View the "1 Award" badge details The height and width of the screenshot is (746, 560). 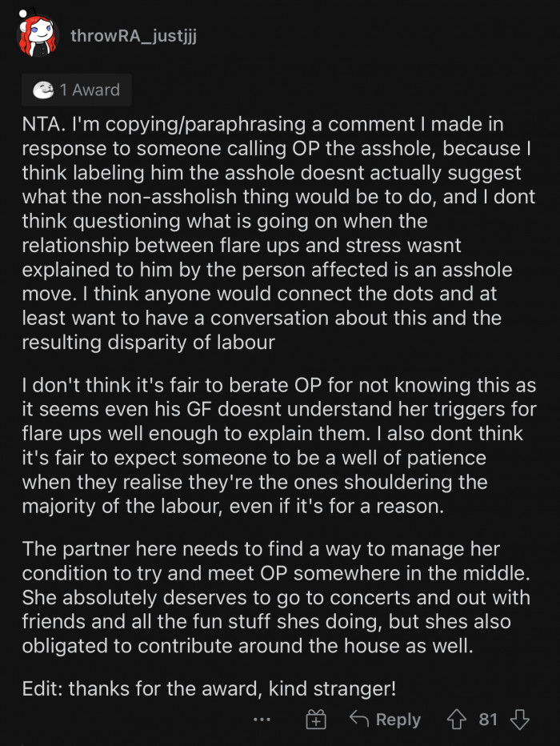(76, 90)
